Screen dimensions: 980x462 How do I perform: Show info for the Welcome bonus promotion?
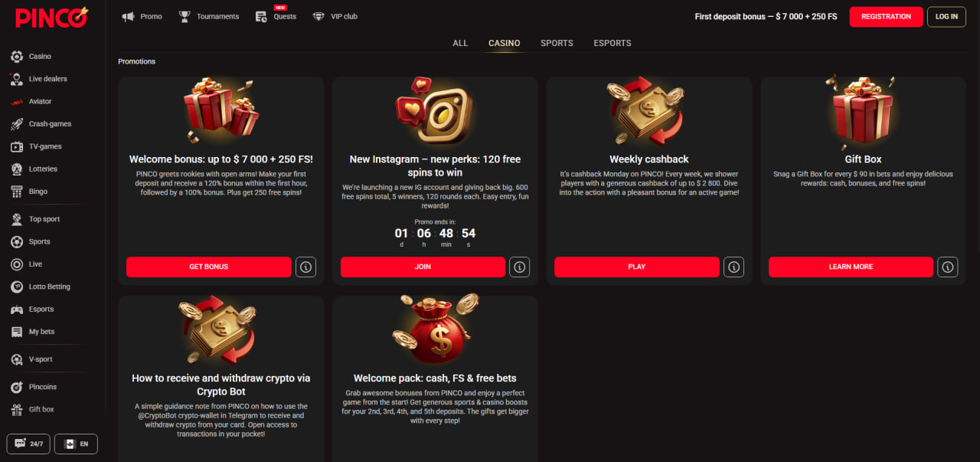click(x=305, y=267)
